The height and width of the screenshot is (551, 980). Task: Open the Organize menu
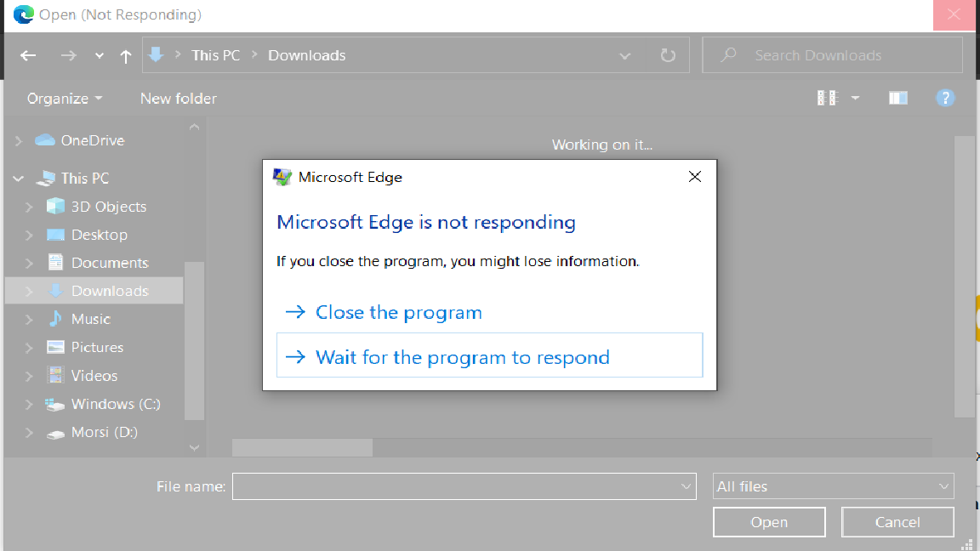pos(61,98)
